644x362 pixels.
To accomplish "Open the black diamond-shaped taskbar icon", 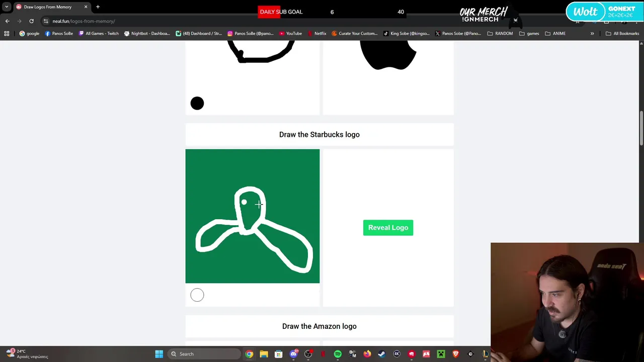I will coord(470,354).
